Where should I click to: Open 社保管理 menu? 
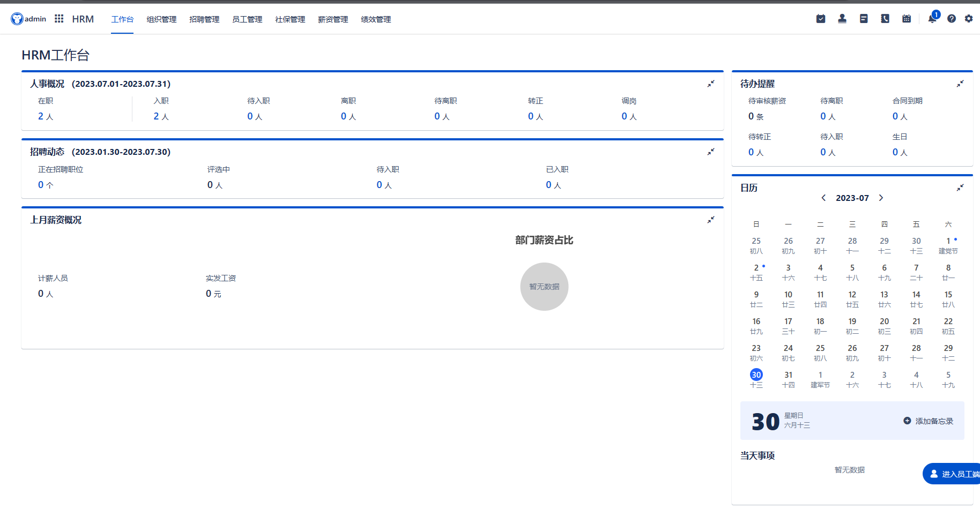(290, 19)
